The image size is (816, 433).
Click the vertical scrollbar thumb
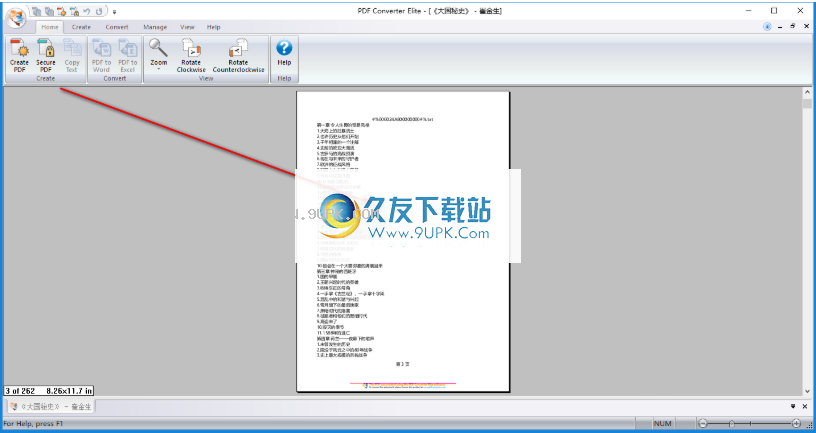point(807,103)
